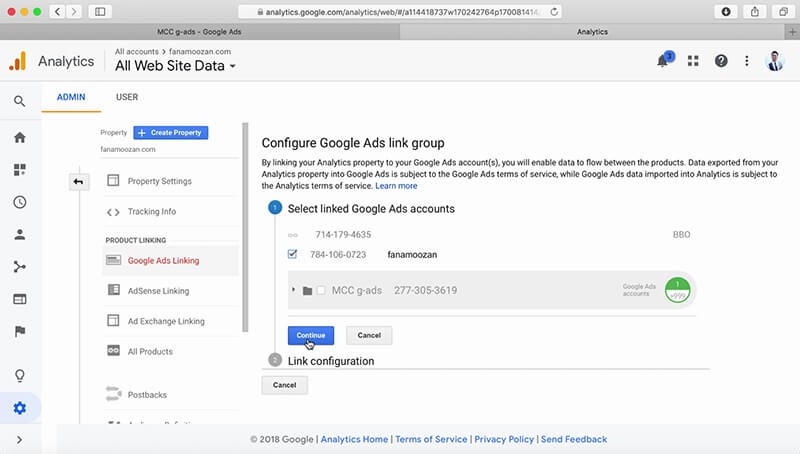Reload the page with refresh icon

[x=554, y=12]
